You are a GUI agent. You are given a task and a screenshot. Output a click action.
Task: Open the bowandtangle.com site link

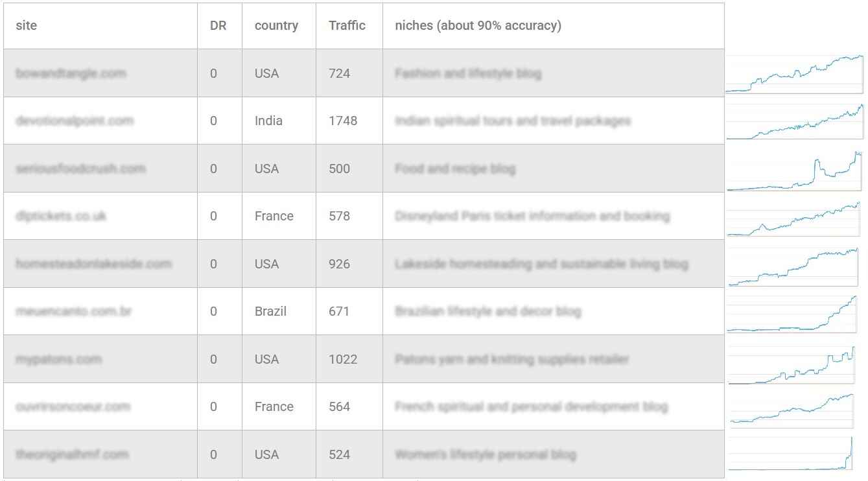pyautogui.click(x=71, y=73)
